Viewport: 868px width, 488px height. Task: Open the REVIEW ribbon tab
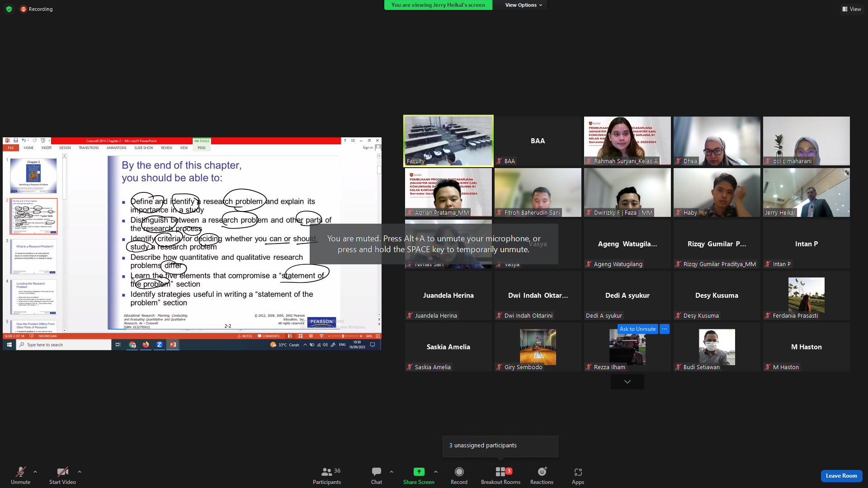166,148
